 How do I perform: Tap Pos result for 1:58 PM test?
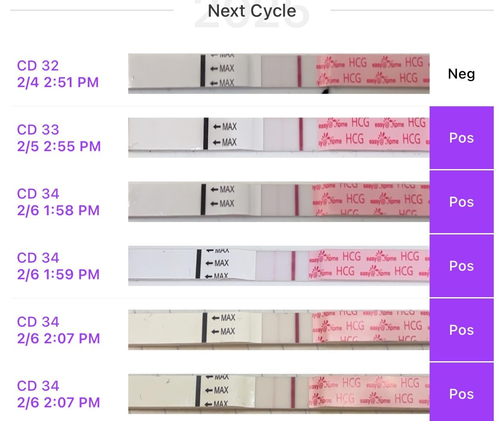click(x=461, y=202)
